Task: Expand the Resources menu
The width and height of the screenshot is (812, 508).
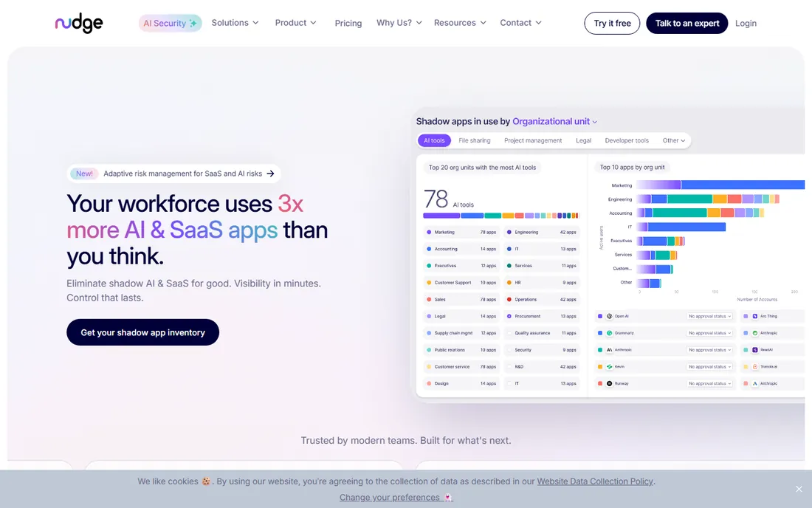Action: pos(460,23)
